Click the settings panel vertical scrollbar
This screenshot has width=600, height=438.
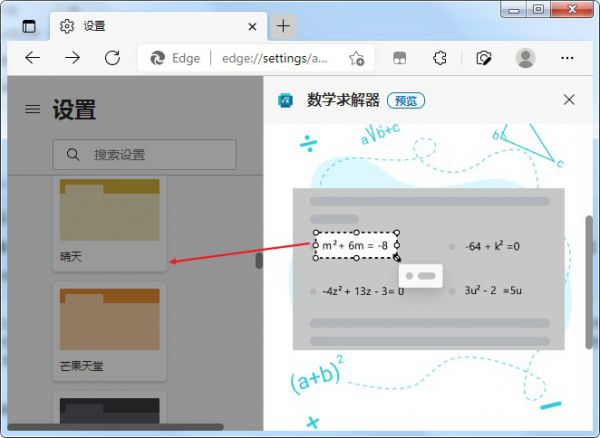pyautogui.click(x=259, y=261)
